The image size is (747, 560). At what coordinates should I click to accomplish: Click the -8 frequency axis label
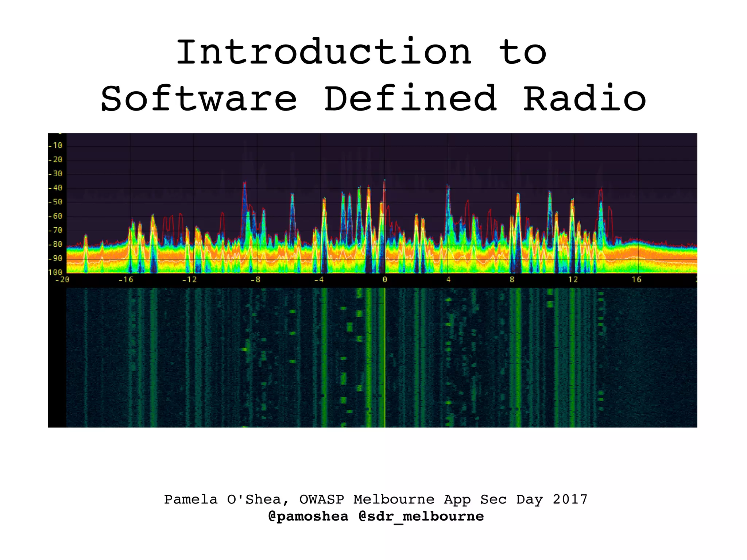click(255, 280)
